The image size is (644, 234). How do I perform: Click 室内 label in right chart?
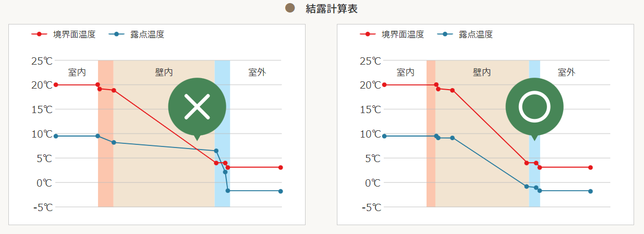[405, 72]
